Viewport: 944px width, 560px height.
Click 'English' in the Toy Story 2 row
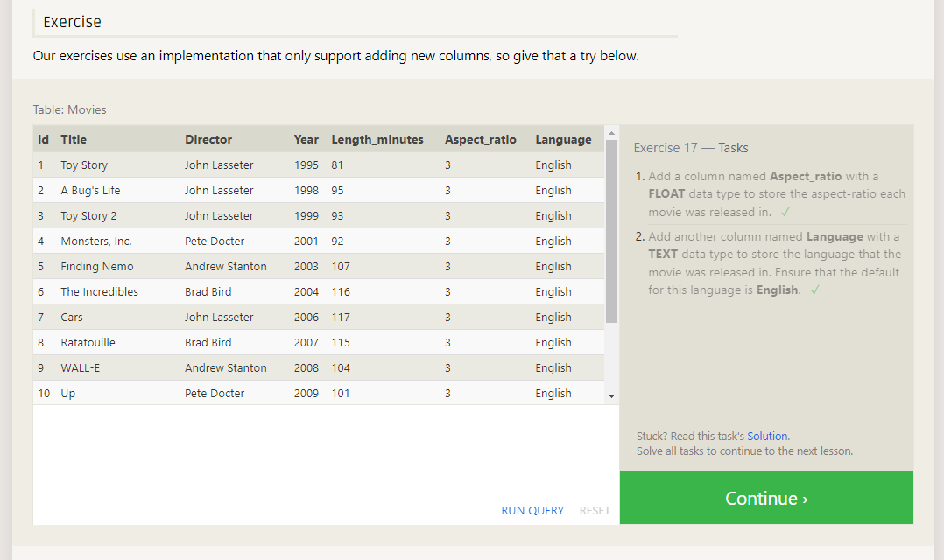coord(553,215)
